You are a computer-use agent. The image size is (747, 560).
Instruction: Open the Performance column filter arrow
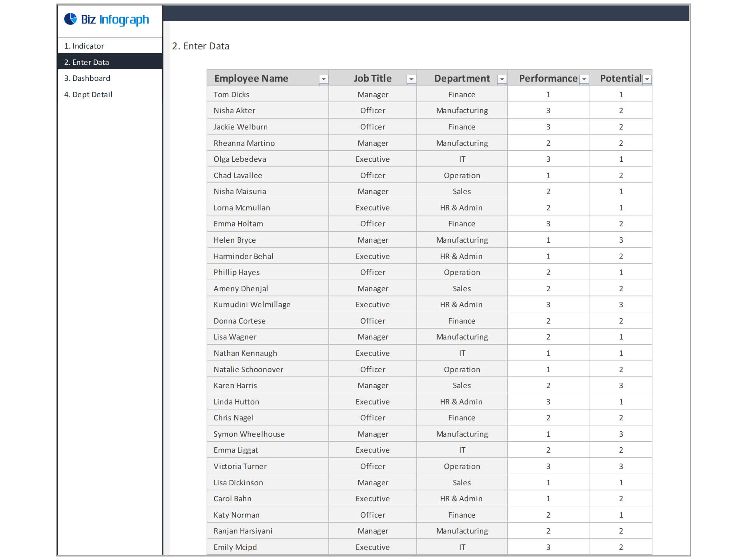[584, 79]
